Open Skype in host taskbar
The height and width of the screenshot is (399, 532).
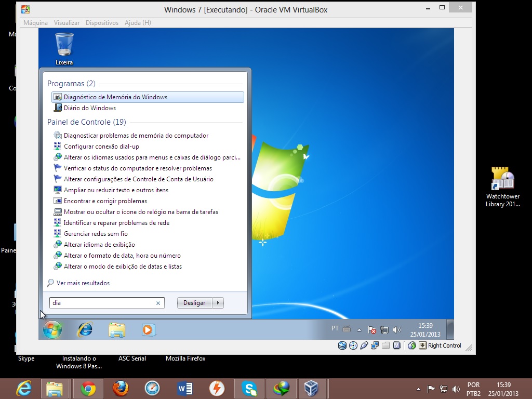pos(249,389)
